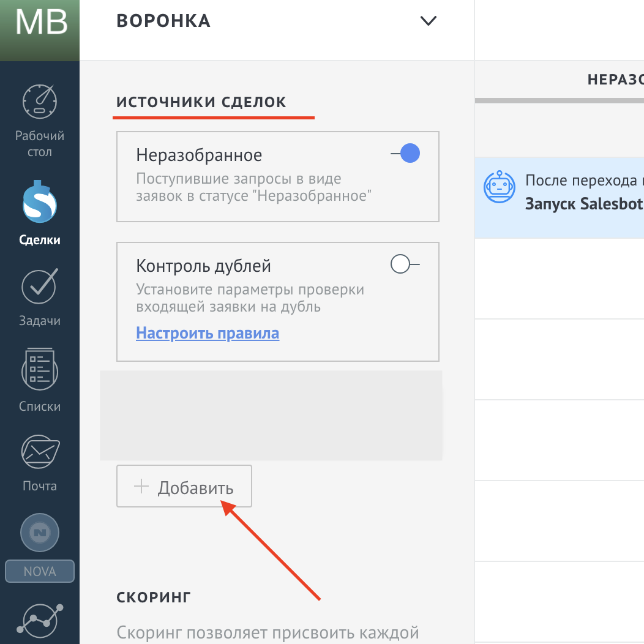The image size is (644, 644).
Task: Click the СКОРИНГ section heading
Action: point(154,597)
